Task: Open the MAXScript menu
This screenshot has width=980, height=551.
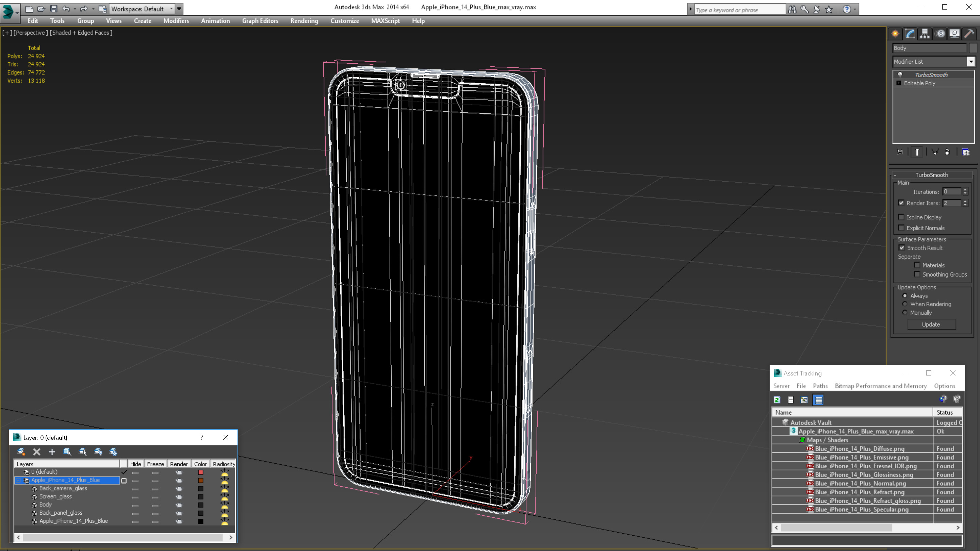Action: tap(386, 21)
